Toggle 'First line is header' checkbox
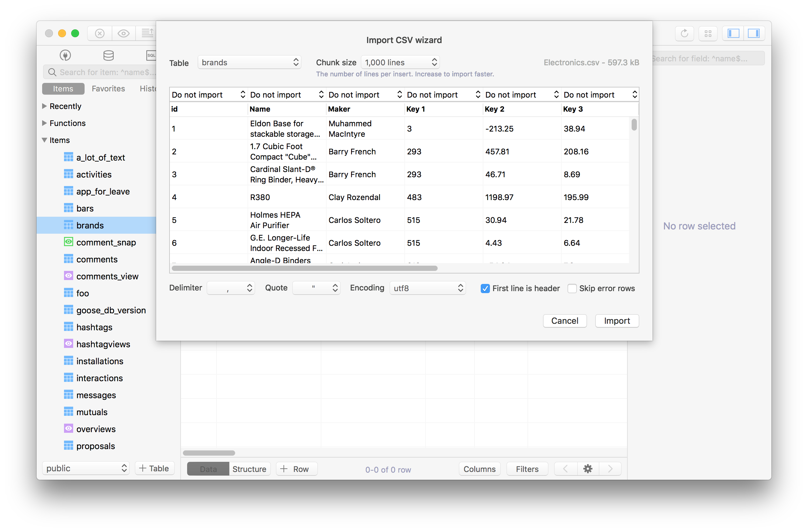This screenshot has height=532, width=808. pos(484,288)
